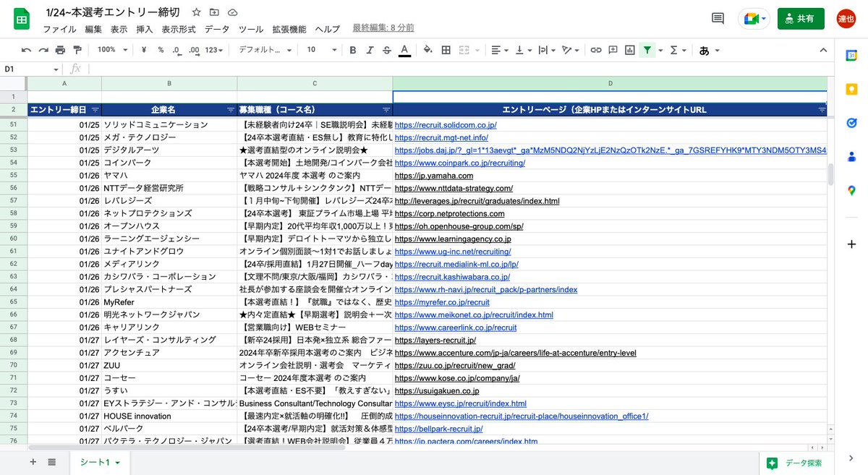
Task: Toggle the filter button in toolbar
Action: [647, 50]
